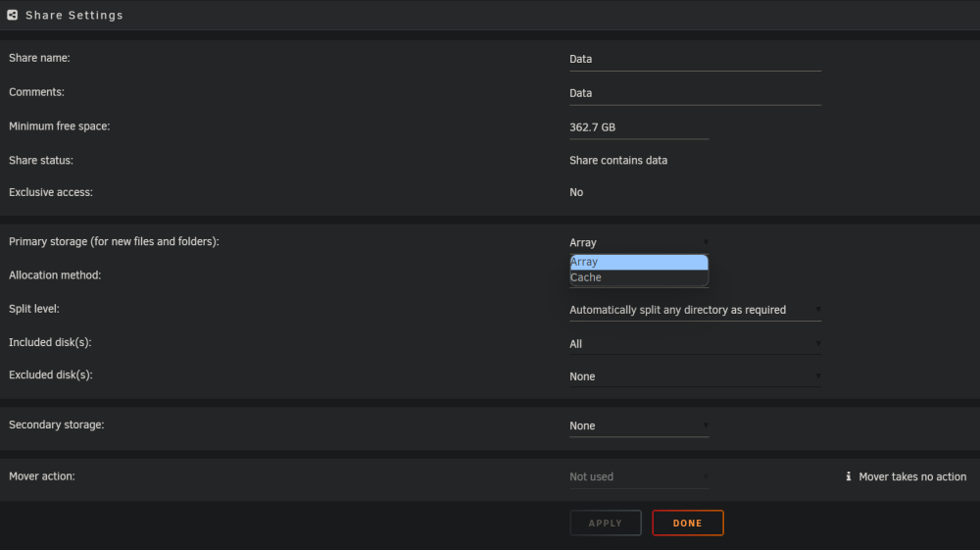Open the Included disk(s) dropdown

[x=695, y=344]
